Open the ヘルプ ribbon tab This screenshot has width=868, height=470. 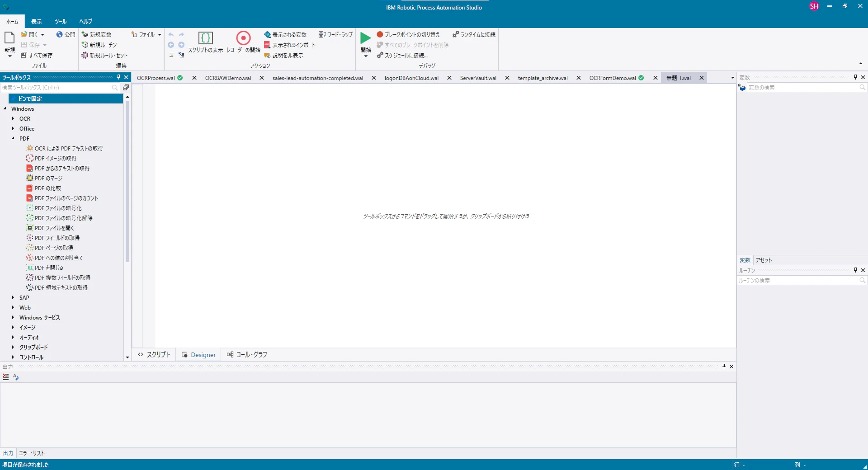coord(86,21)
